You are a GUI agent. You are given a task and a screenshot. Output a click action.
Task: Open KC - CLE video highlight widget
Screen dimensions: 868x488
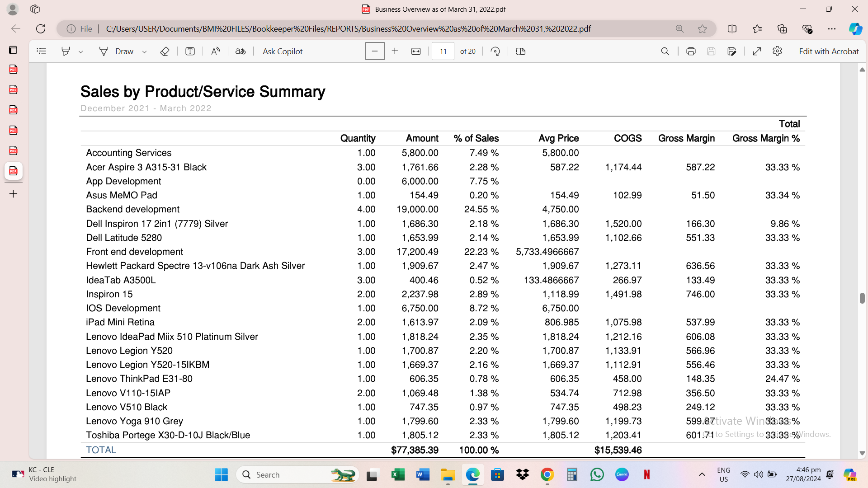(x=44, y=474)
